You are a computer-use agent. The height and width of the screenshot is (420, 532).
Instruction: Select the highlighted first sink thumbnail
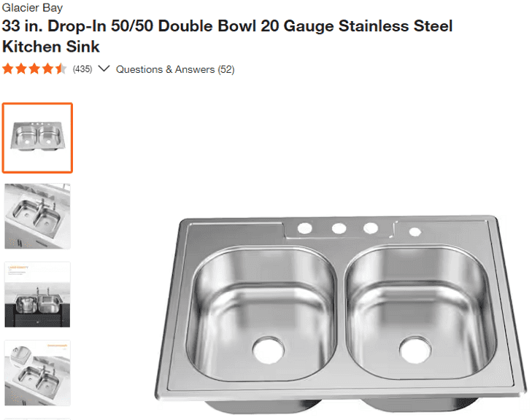(37, 138)
